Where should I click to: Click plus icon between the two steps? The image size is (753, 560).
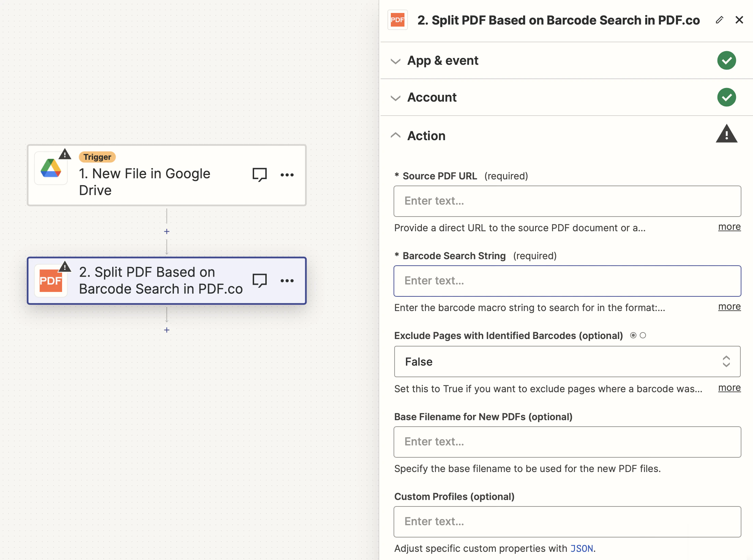pyautogui.click(x=167, y=232)
